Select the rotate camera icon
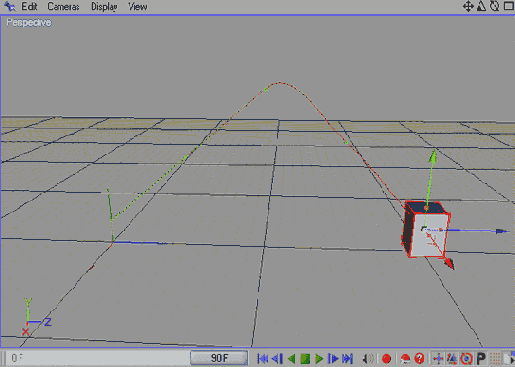The image size is (515, 367). tap(494, 6)
